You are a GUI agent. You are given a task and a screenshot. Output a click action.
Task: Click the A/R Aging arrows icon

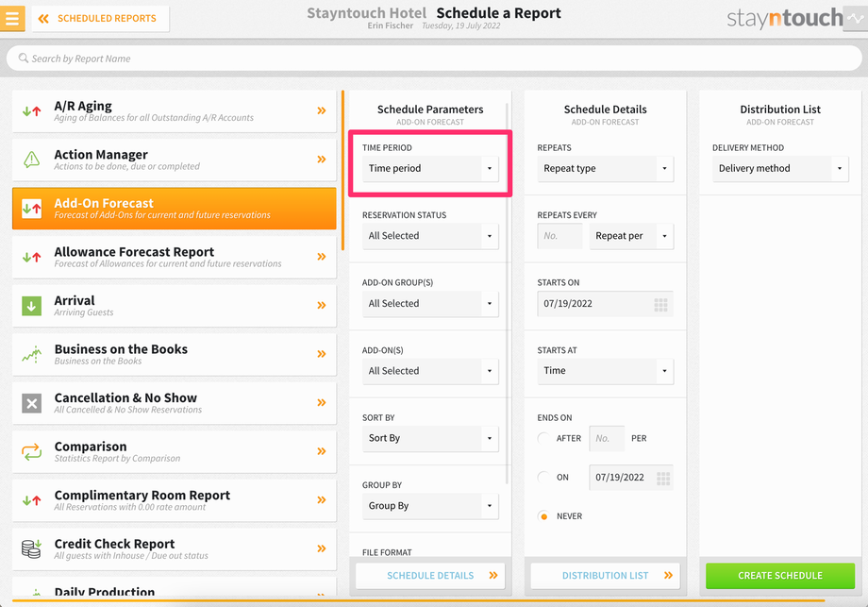point(31,111)
